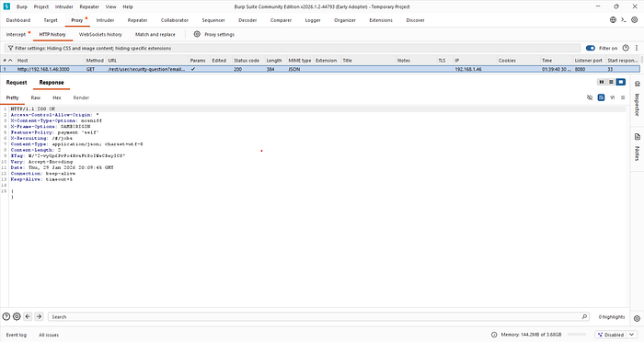This screenshot has width=644, height=342.
Task: Switch to Raw view
Action: coord(35,97)
